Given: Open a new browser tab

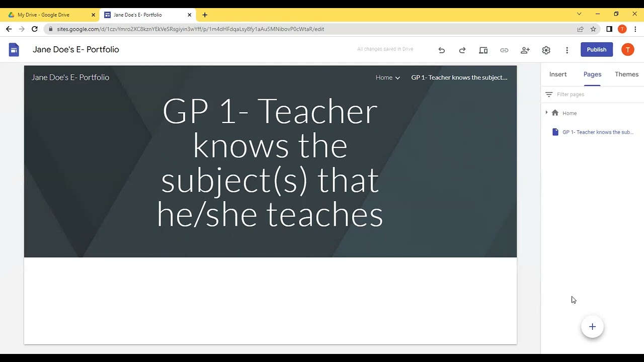Looking at the screenshot, I should [x=205, y=15].
